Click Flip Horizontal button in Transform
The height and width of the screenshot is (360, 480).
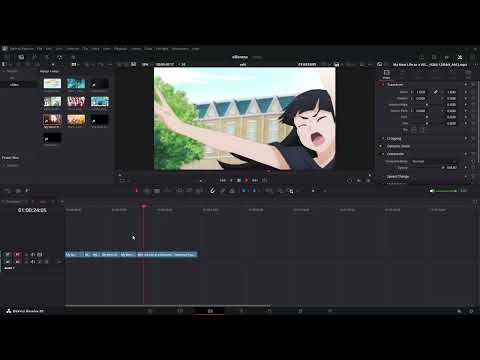[414, 130]
